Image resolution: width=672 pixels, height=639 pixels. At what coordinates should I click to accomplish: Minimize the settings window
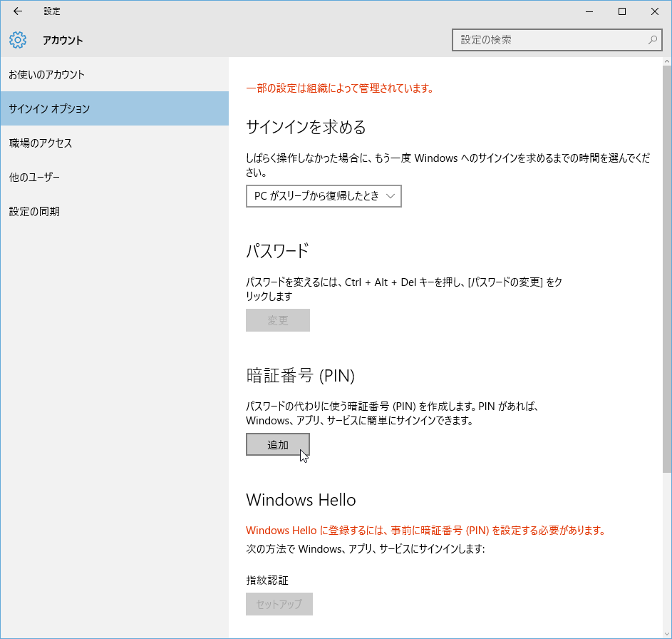(589, 11)
